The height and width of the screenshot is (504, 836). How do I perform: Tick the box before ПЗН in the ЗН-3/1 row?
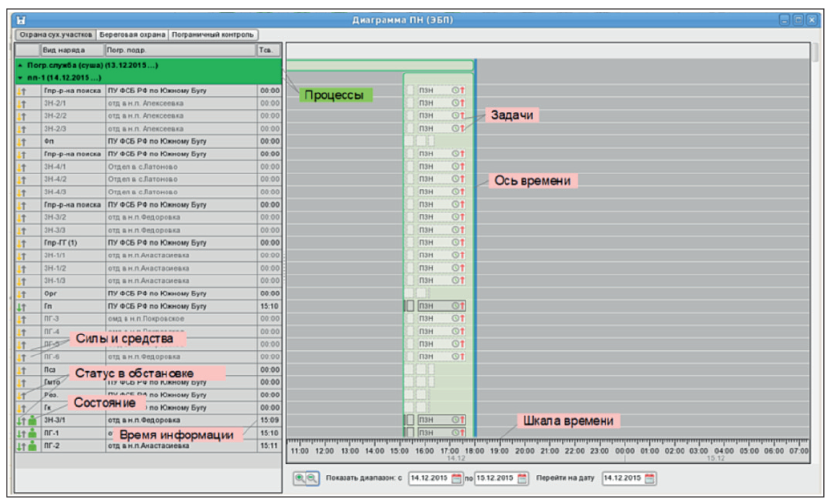(x=410, y=420)
